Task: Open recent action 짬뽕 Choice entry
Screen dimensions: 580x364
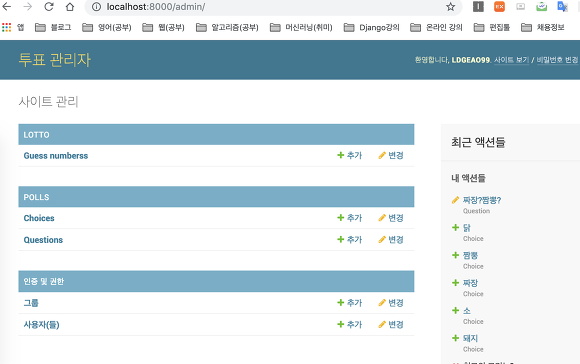Action: pyautogui.click(x=470, y=256)
